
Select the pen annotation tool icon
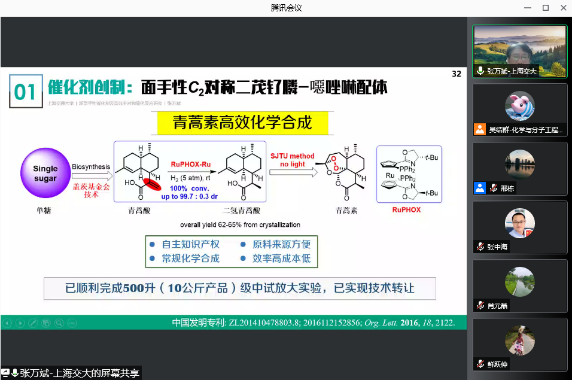[x=33, y=323]
